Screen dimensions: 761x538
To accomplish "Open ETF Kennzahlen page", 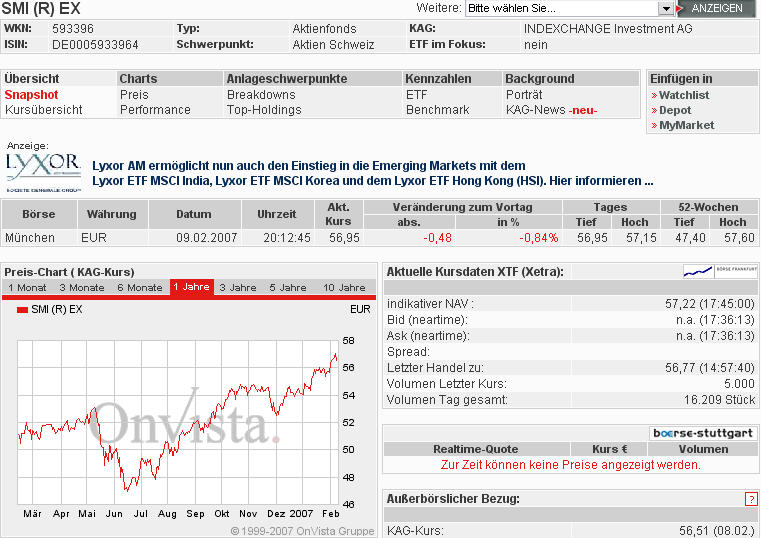I will pyautogui.click(x=416, y=95).
